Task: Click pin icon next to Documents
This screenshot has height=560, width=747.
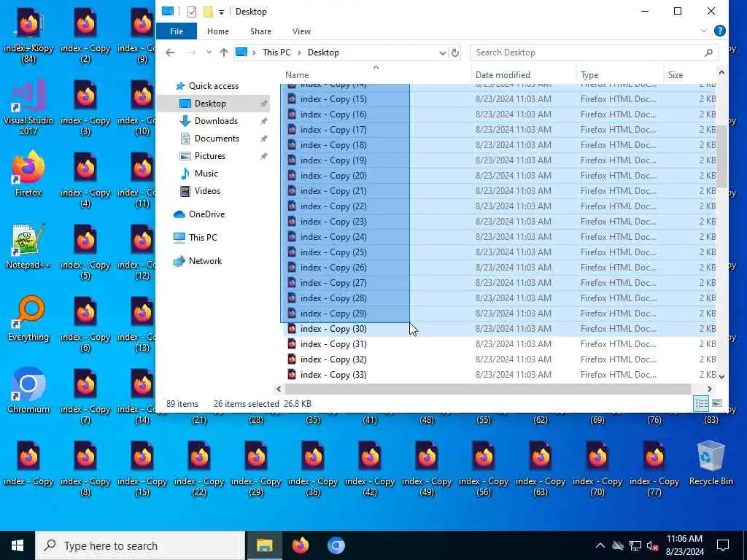Action: [x=263, y=139]
